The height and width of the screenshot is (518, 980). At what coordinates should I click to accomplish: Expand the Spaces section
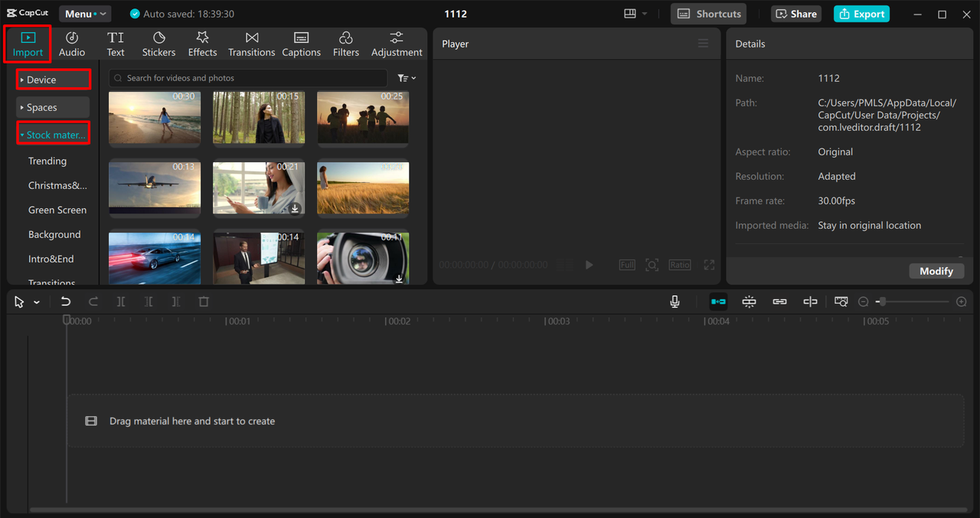(53, 107)
